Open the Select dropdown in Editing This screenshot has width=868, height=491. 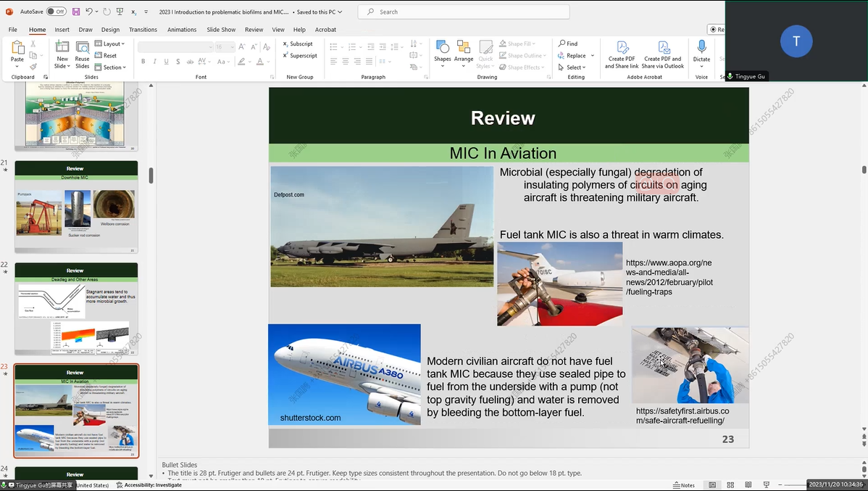click(572, 67)
